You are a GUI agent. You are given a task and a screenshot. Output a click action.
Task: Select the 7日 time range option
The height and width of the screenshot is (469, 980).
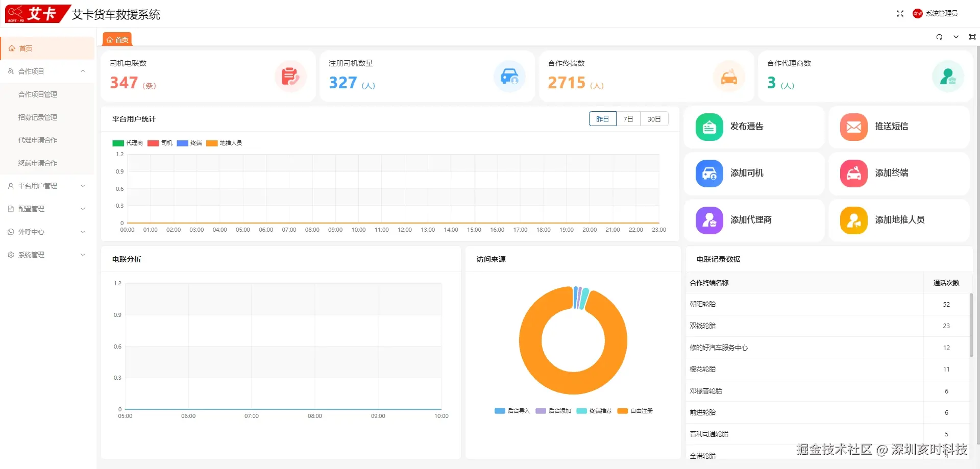[628, 119]
